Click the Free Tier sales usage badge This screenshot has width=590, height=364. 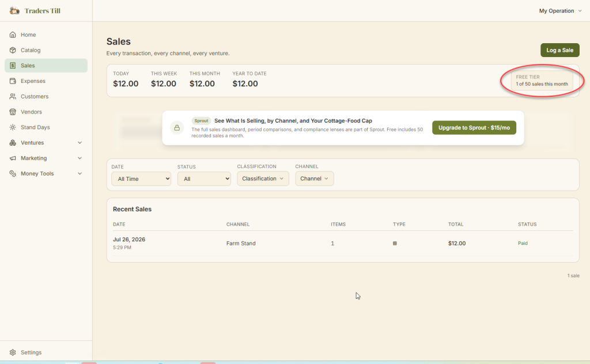click(542, 81)
